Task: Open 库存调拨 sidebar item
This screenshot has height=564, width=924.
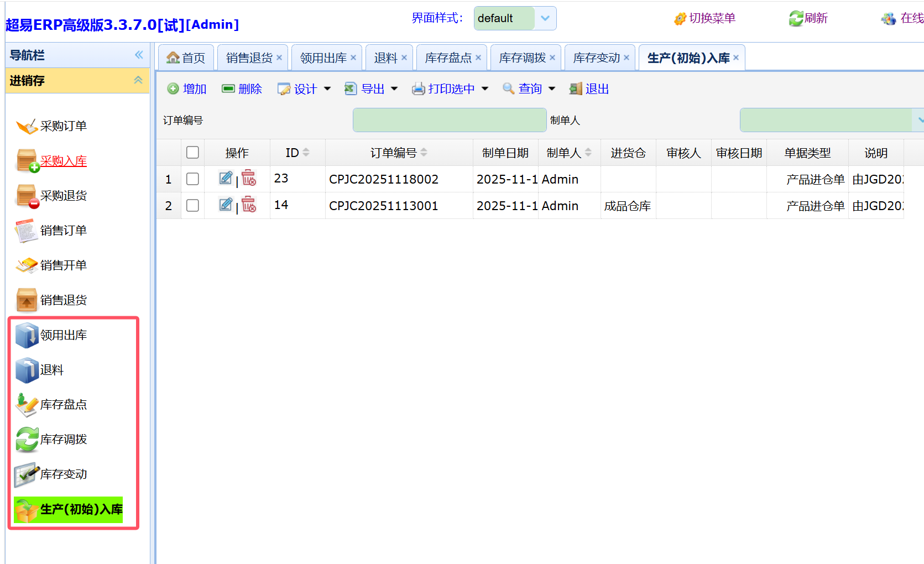Action: click(63, 440)
